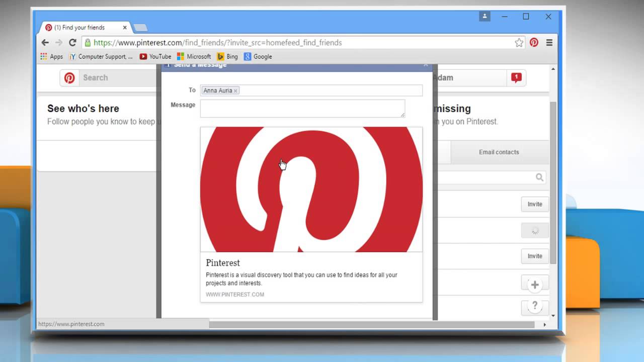This screenshot has width=644, height=362.
Task: Click the browser back arrow
Action: point(45,43)
